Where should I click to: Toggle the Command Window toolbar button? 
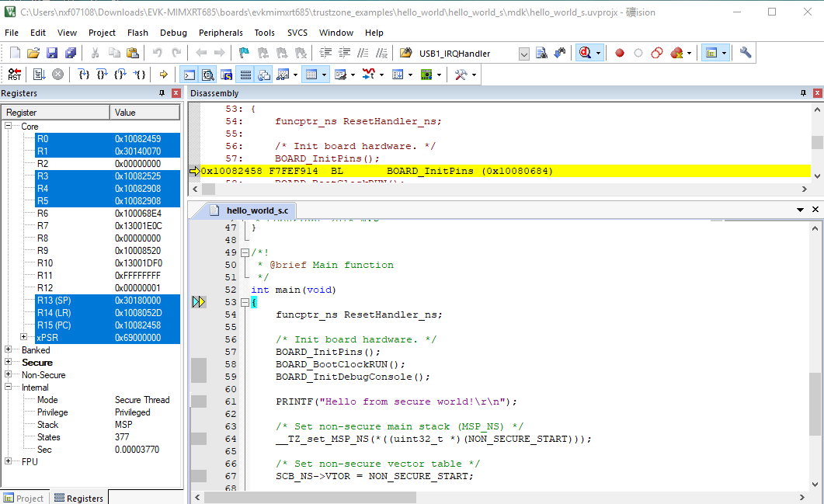[x=189, y=75]
